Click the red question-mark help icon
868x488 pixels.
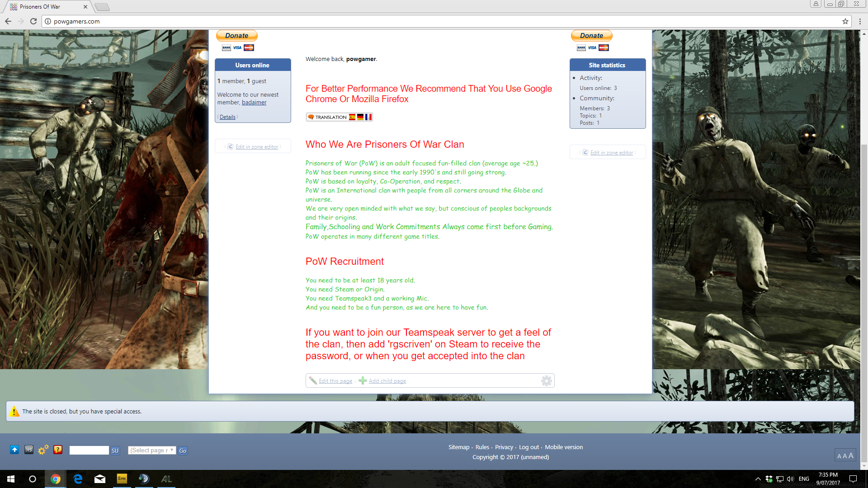(x=58, y=450)
